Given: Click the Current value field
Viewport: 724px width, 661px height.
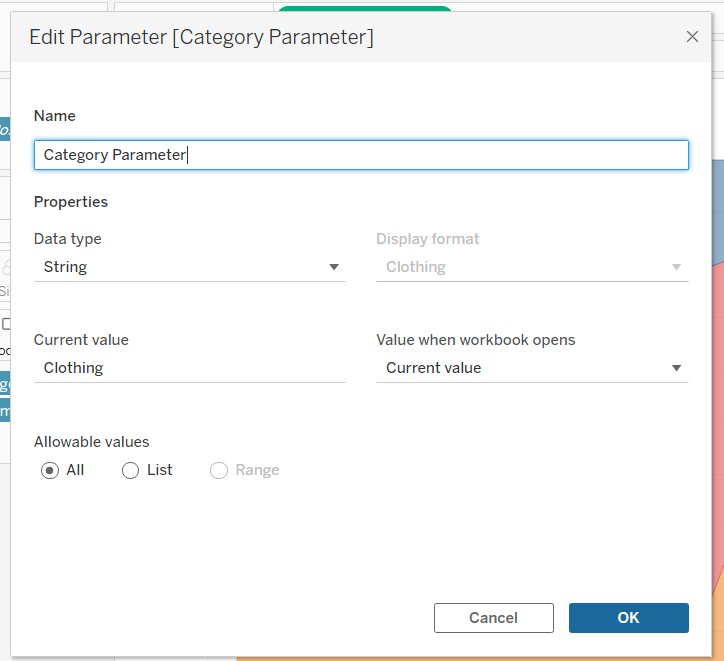Looking at the screenshot, I should [189, 368].
